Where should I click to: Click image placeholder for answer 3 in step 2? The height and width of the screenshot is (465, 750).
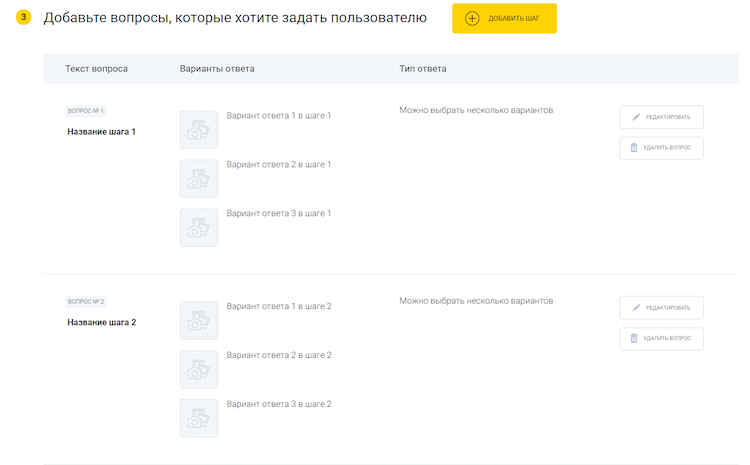[x=198, y=418]
